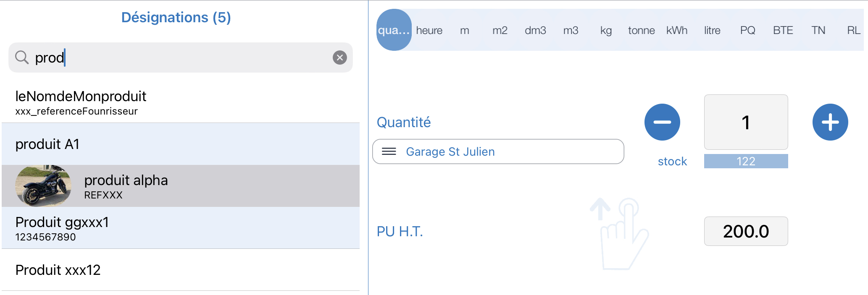
Task: Pick the 'tonne' unit segment
Action: 641,30
